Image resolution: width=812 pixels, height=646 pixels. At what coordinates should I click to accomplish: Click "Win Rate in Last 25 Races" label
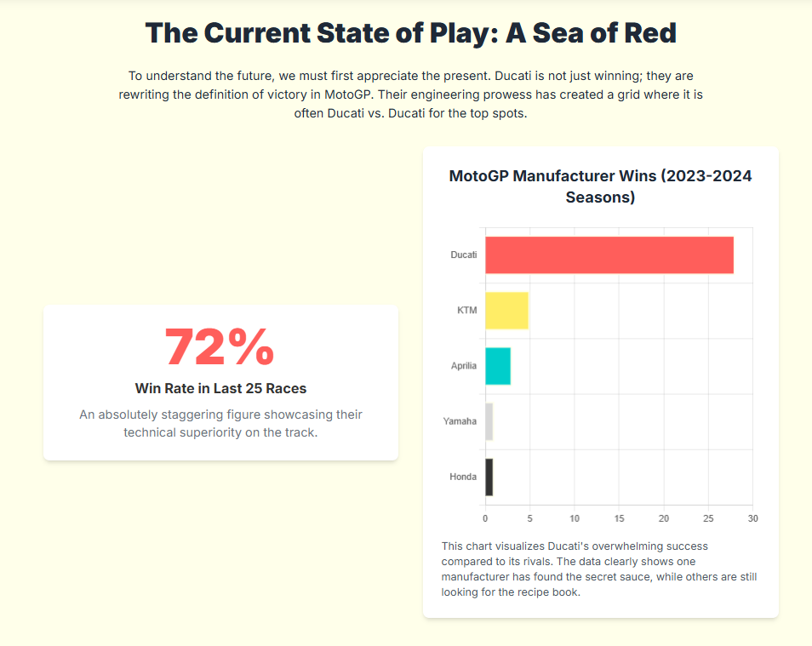click(x=220, y=388)
